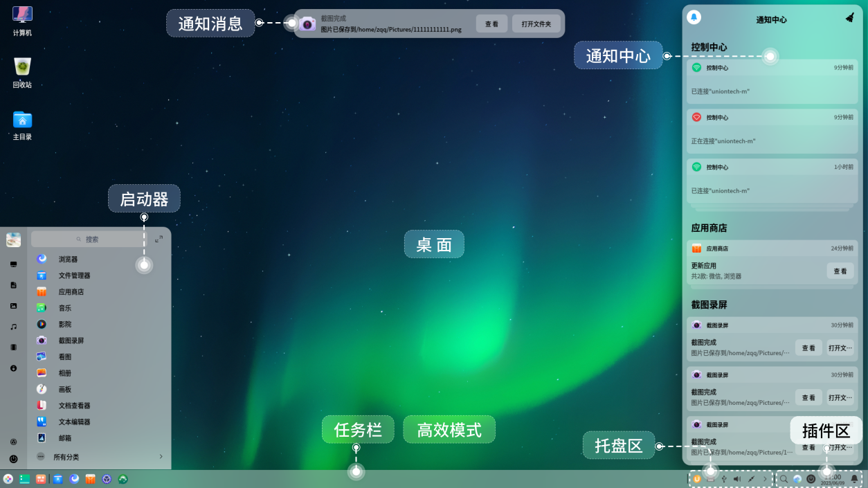The image size is (868, 488).
Task: Open the 主目录 home folder on the desktop
Action: [22, 125]
